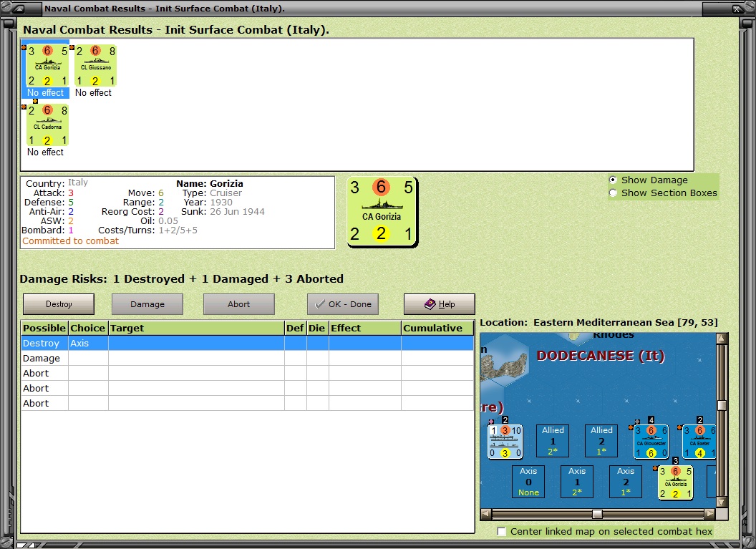Click the light blue 1-3-10 convoy counter on map
The image size is (756, 549).
click(505, 442)
